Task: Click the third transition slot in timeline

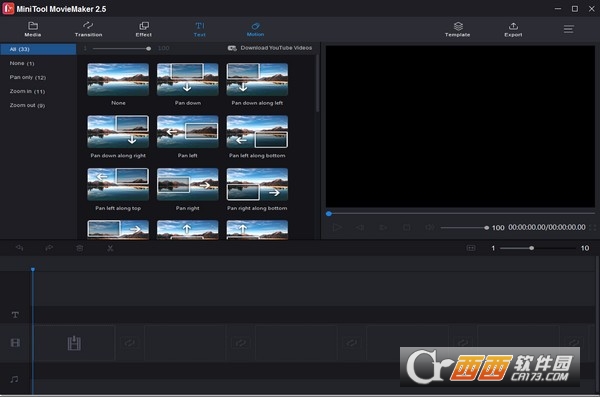Action: click(352, 343)
